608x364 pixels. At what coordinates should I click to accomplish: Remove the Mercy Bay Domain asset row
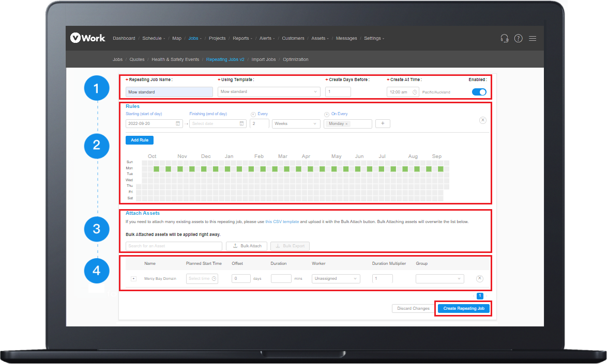click(x=480, y=278)
